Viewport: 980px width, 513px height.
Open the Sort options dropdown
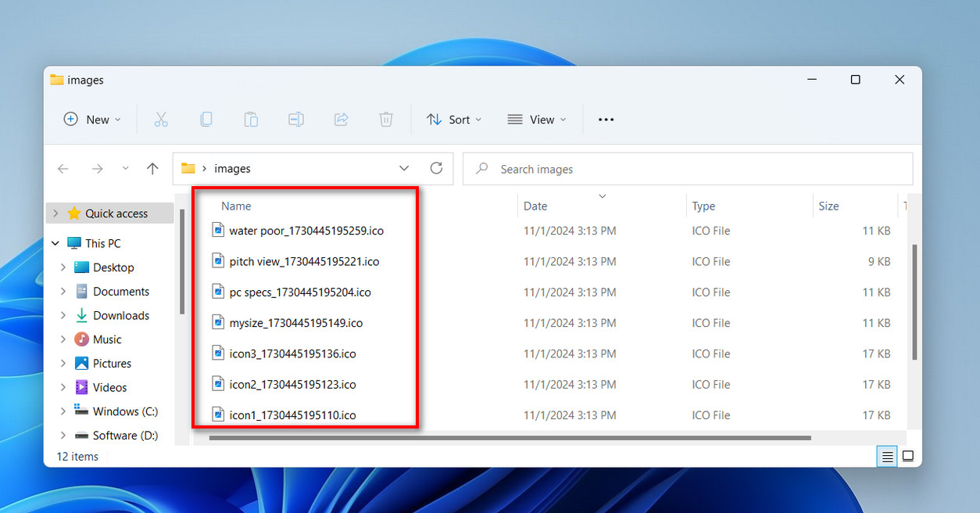click(x=454, y=120)
